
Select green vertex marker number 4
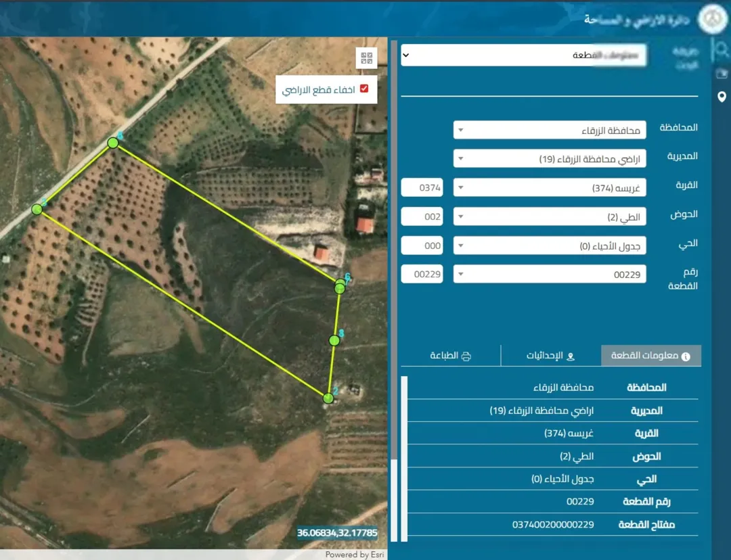pyautogui.click(x=113, y=143)
